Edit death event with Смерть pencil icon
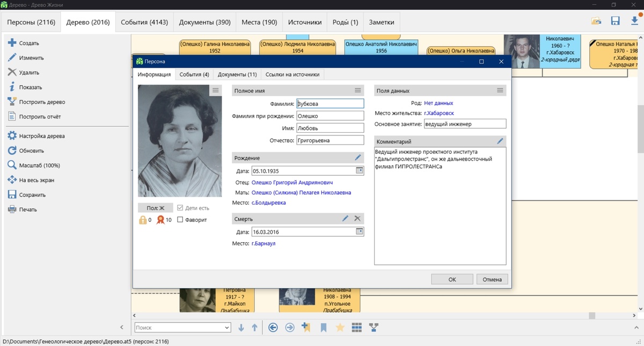Image resolution: width=644 pixels, height=346 pixels. [346, 219]
